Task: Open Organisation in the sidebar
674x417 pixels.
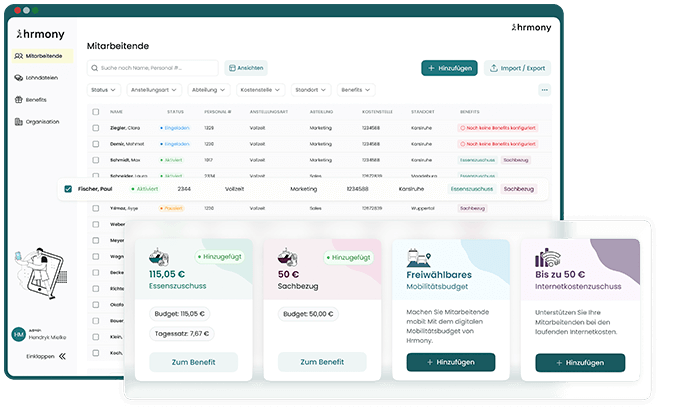Action: click(x=42, y=122)
